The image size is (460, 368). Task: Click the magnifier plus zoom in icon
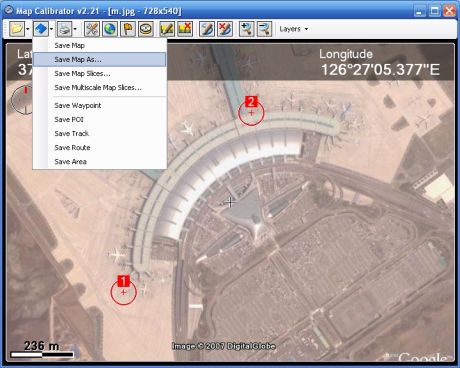tap(247, 29)
